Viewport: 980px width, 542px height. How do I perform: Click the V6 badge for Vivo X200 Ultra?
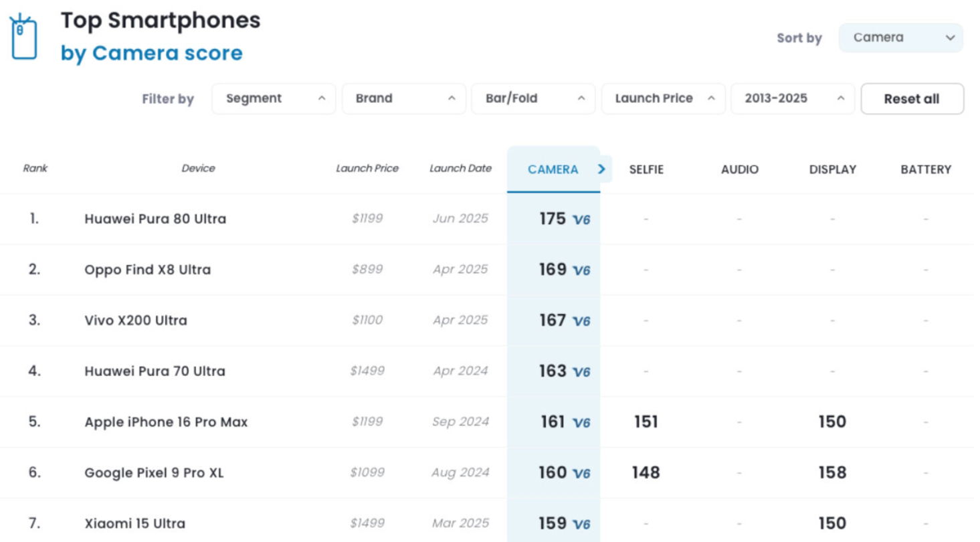pyautogui.click(x=581, y=322)
